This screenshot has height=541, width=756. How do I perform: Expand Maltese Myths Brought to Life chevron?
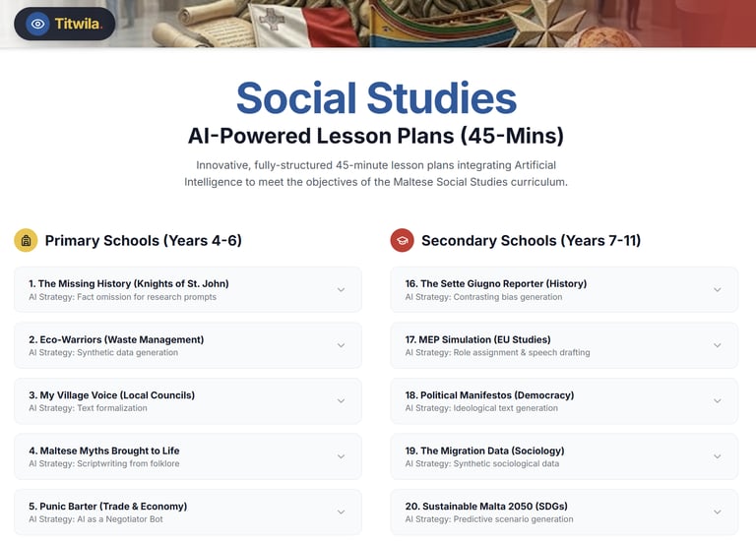[x=341, y=456]
